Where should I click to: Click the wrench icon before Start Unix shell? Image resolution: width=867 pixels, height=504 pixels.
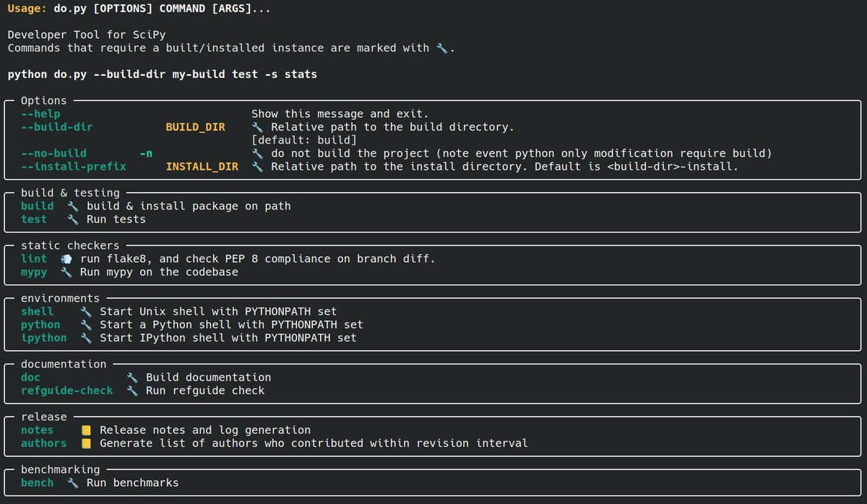(86, 311)
